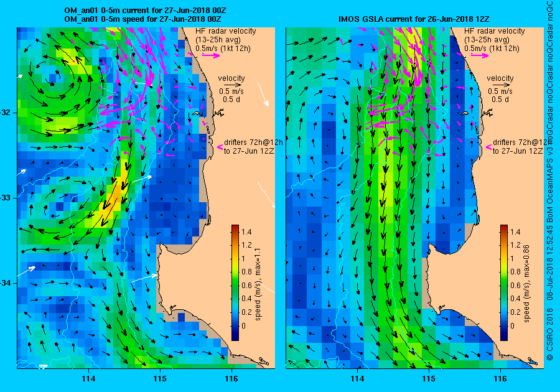The height and width of the screenshot is (392, 560).
Task: Click 'speed (m/s), max=0.86' colorbar label
Action: (x=527, y=284)
